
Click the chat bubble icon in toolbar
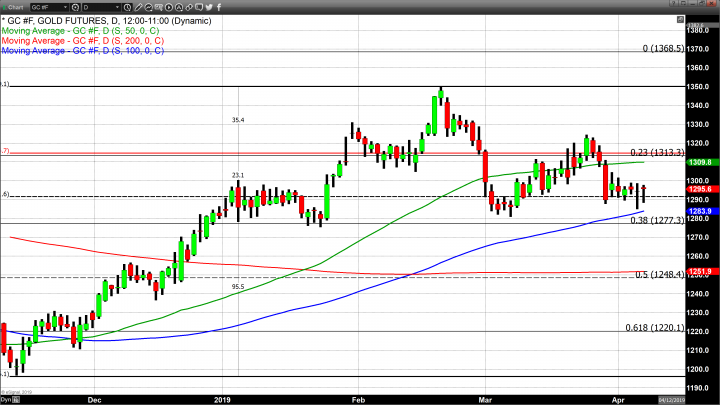[x=198, y=7]
